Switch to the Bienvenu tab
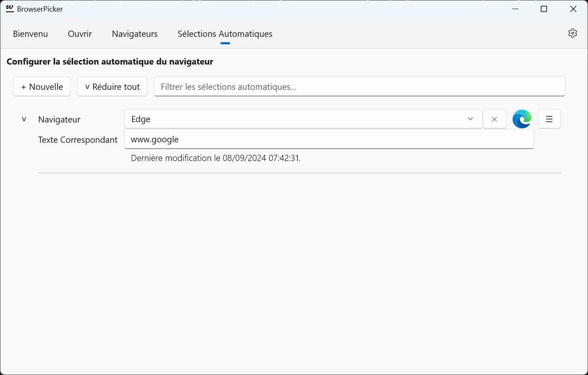Viewport: 588px width, 375px height. [x=31, y=34]
